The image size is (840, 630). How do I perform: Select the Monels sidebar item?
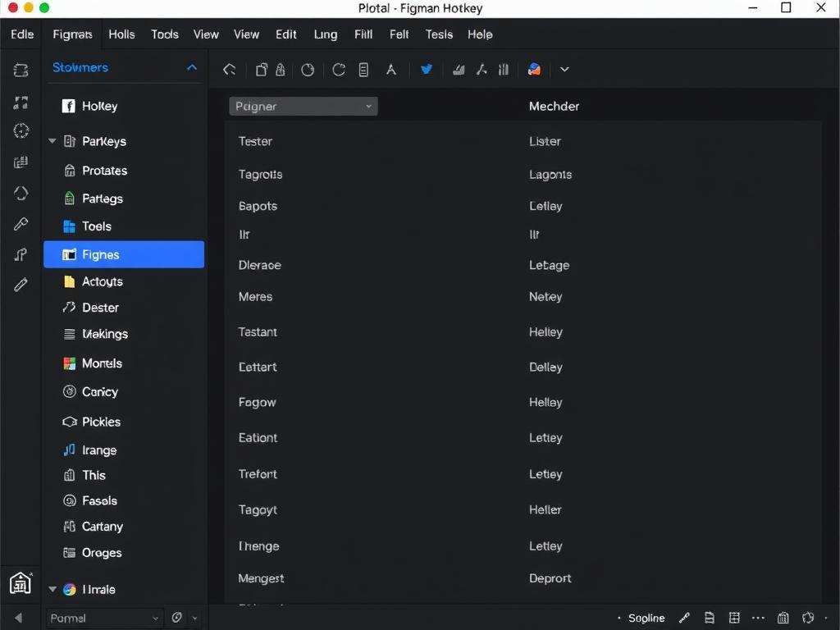tap(124, 363)
